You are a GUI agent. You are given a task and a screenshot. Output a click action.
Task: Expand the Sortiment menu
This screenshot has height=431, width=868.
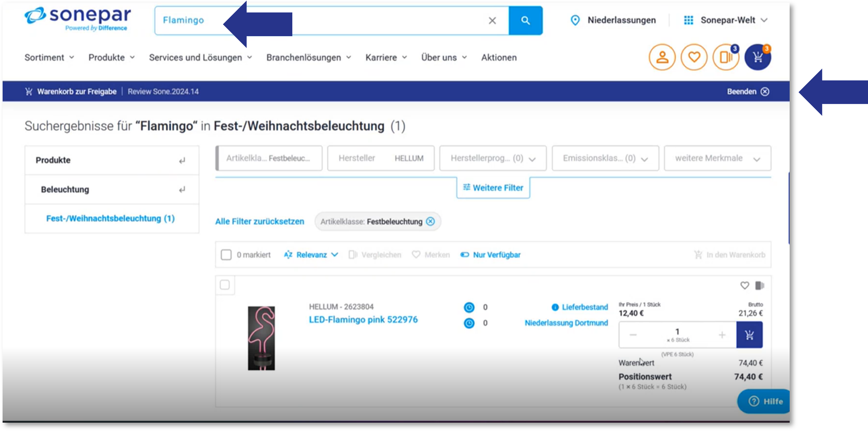click(49, 57)
